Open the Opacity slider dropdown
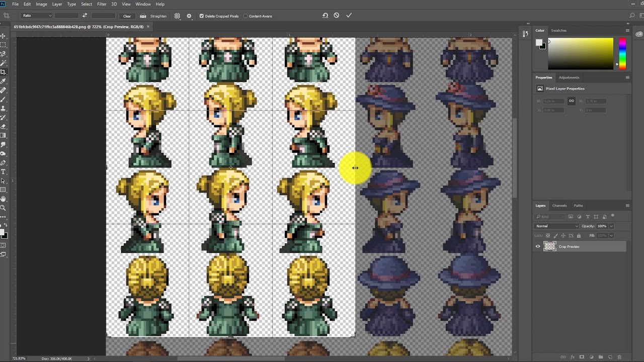Image resolution: width=644 pixels, height=362 pixels. (611, 226)
